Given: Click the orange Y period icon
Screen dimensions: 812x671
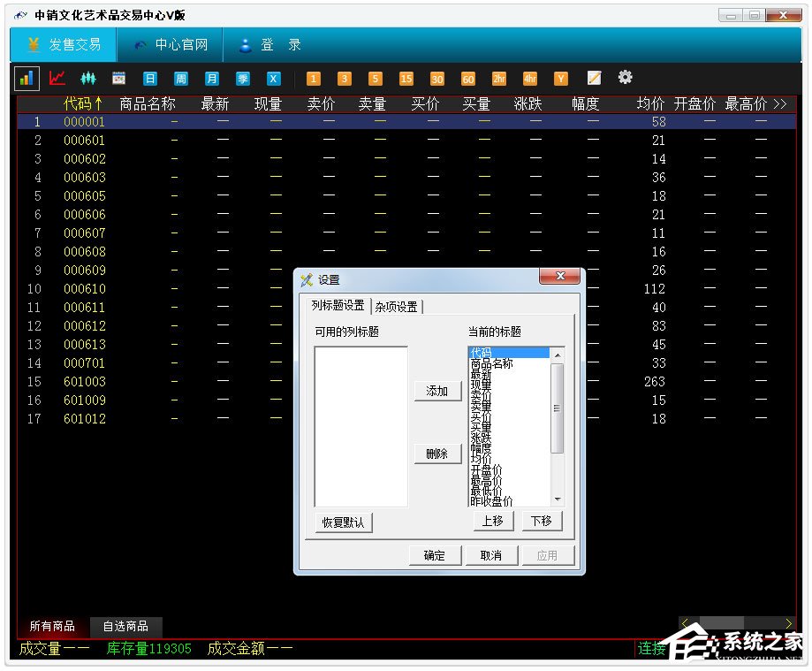Looking at the screenshot, I should (x=561, y=79).
